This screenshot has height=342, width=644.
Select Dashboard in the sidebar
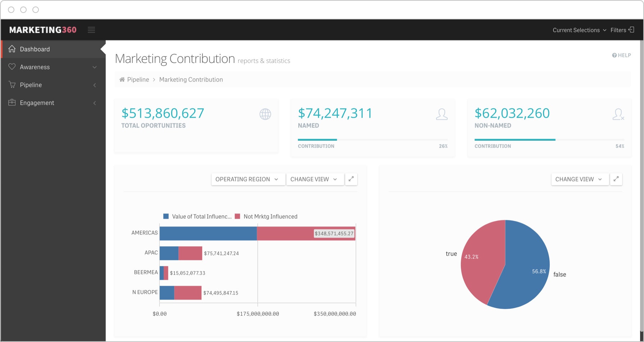click(x=53, y=49)
